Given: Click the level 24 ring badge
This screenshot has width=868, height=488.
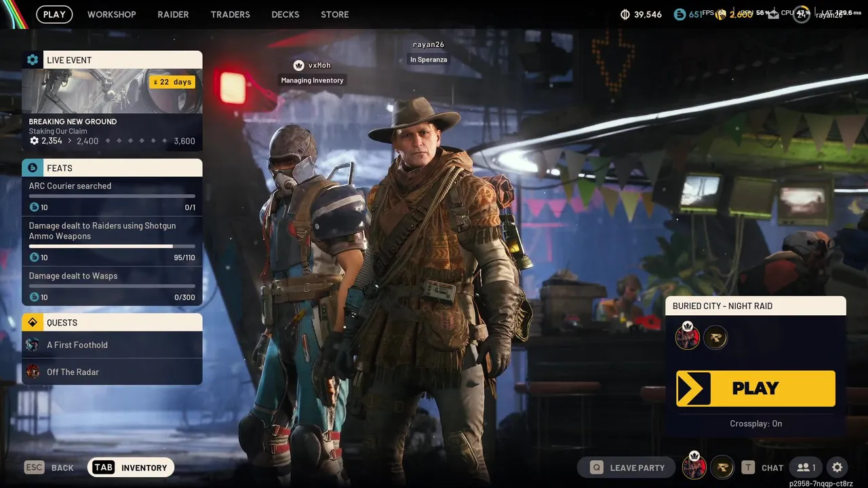Looking at the screenshot, I should (x=802, y=14).
